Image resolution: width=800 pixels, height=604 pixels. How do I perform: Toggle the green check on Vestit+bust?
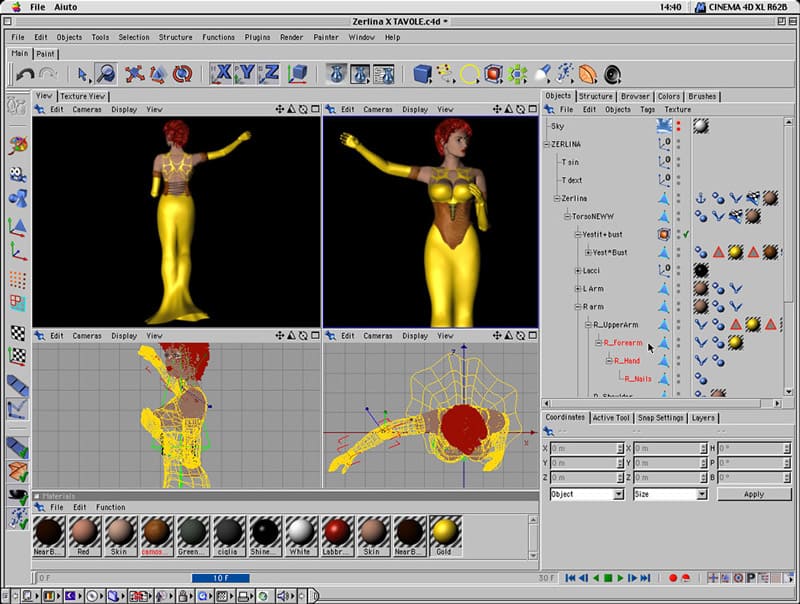point(686,235)
